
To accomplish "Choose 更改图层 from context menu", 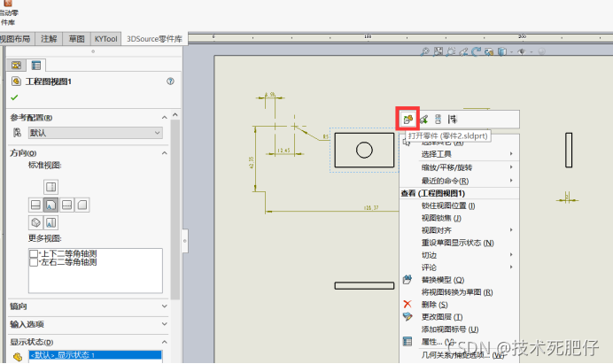I will tap(460, 317).
